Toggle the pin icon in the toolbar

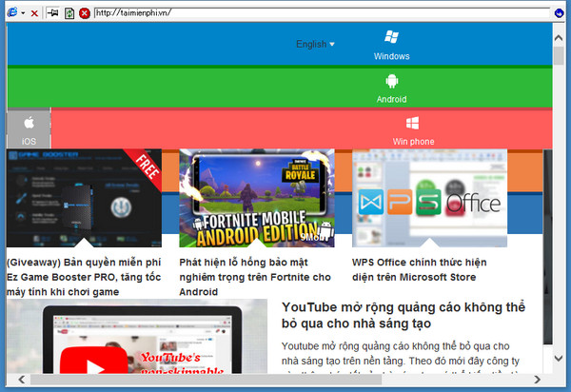click(52, 13)
